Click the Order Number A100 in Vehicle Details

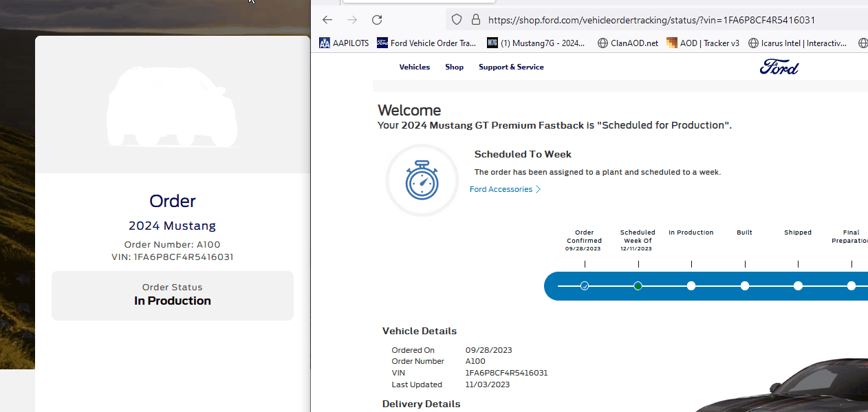coord(475,361)
